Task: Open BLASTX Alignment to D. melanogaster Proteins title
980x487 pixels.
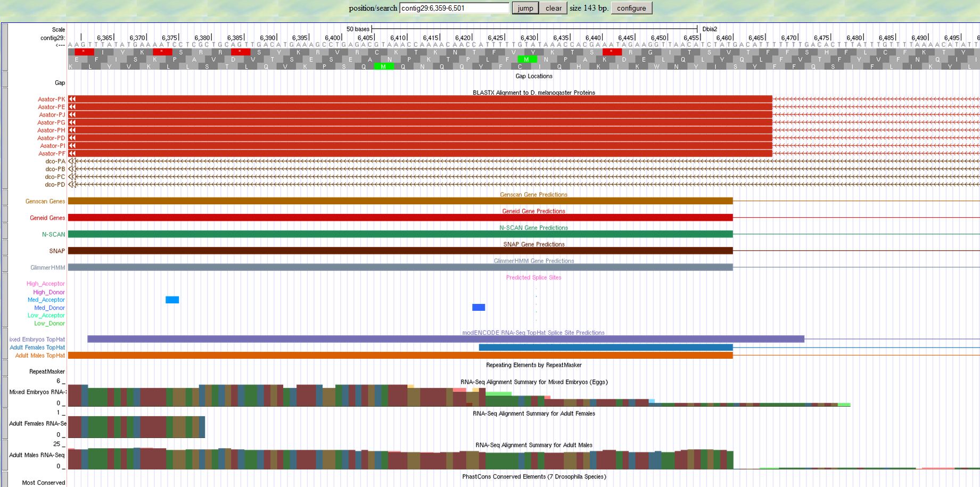Action: [x=534, y=93]
